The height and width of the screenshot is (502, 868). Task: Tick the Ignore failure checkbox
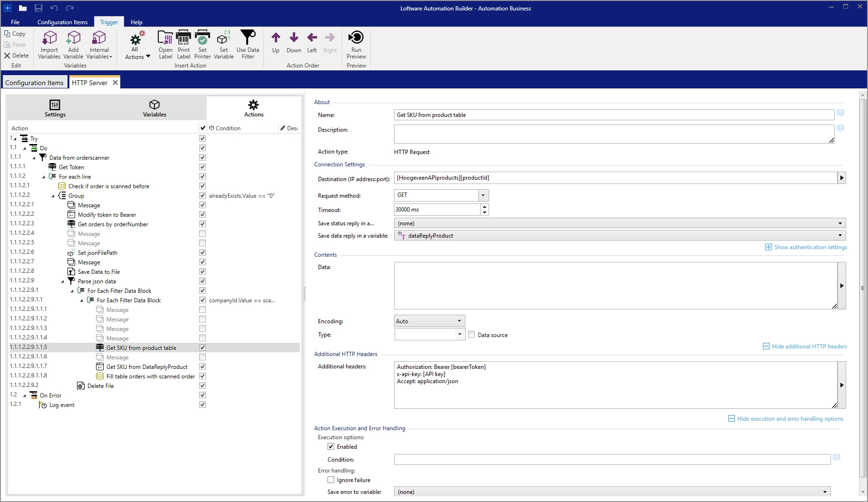click(x=331, y=480)
